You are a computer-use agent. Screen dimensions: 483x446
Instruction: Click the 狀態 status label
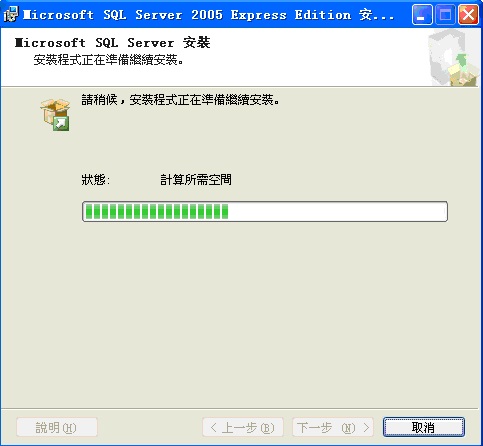[x=95, y=180]
